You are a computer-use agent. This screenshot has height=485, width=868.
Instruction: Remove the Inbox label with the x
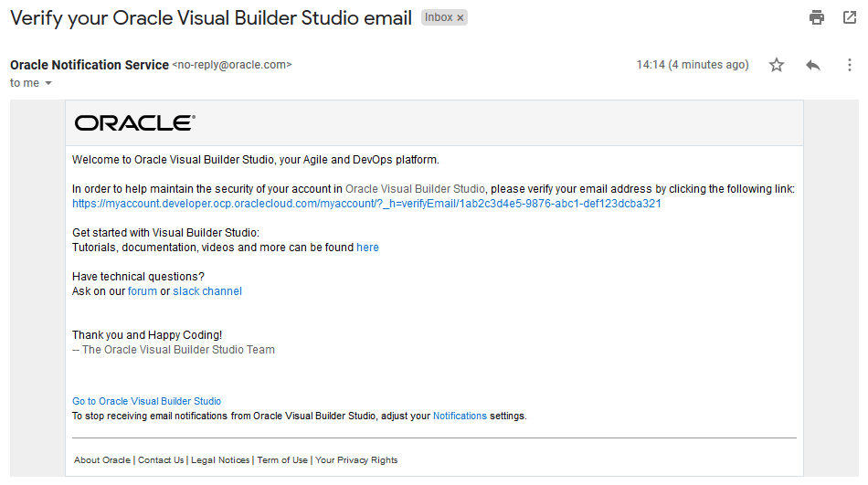click(460, 18)
